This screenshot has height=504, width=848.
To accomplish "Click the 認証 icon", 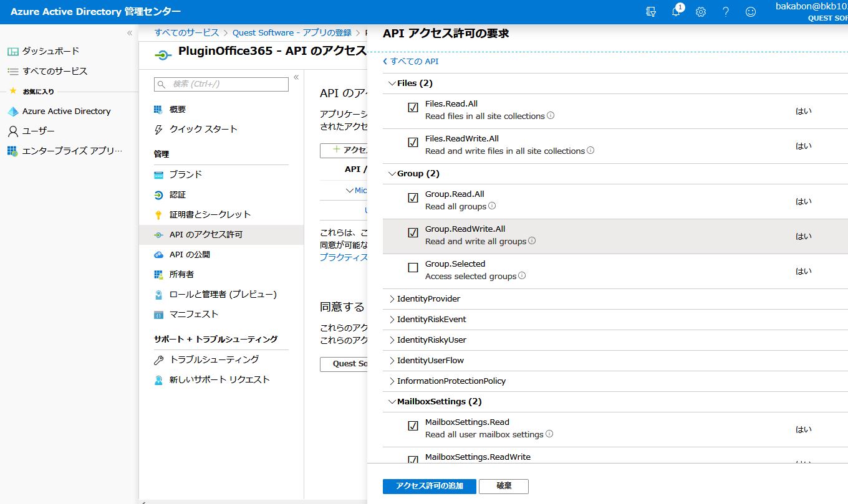I will click(158, 195).
